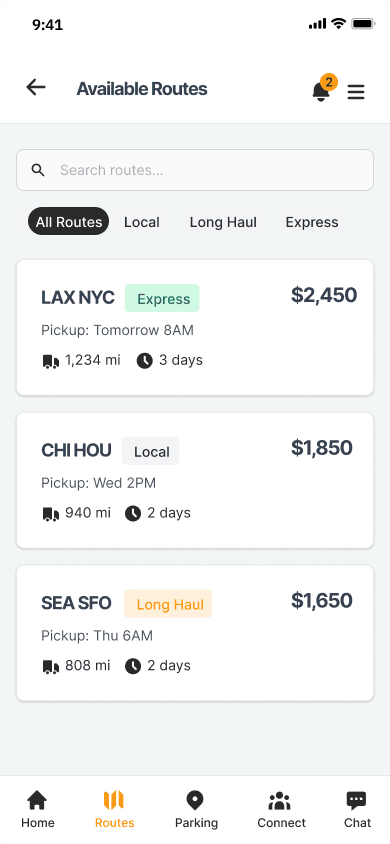
Task: Click the $1,850 price on CHI HOU
Action: coord(322,448)
